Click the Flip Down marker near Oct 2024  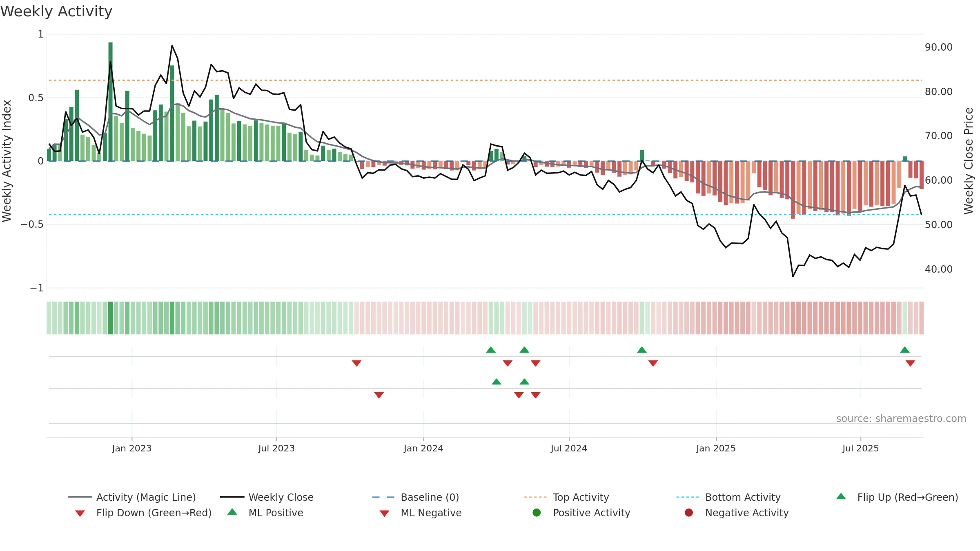[653, 363]
